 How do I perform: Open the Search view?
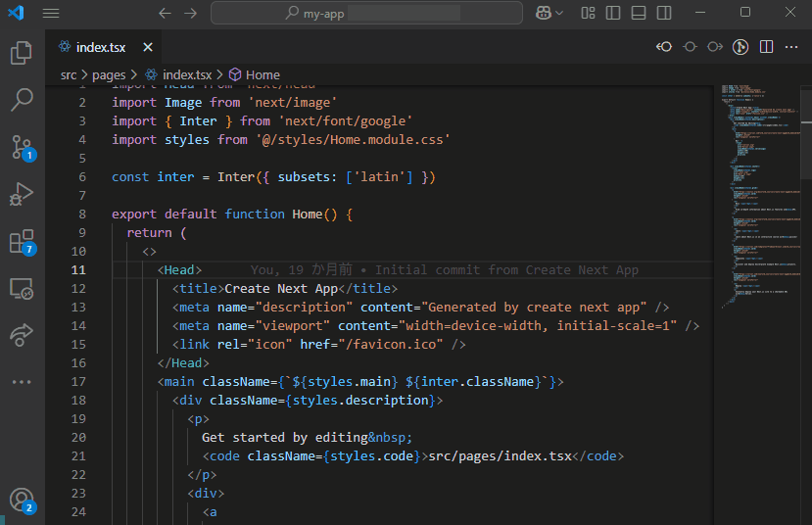tap(22, 99)
